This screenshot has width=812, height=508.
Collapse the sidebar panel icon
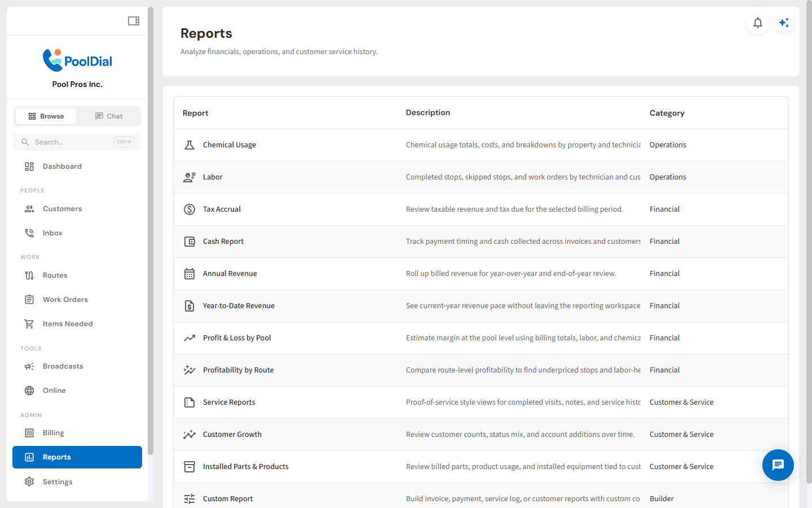pos(134,21)
